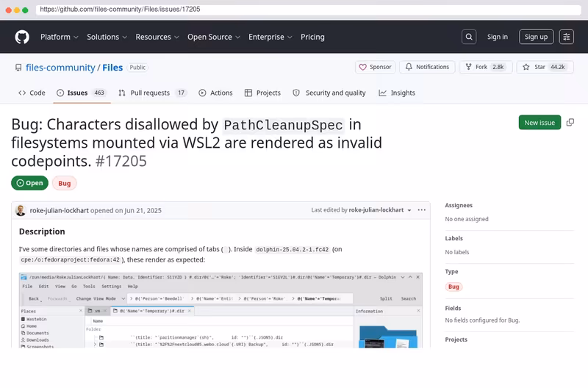Expand the Solutions menu
The width and height of the screenshot is (588, 388).
point(107,37)
